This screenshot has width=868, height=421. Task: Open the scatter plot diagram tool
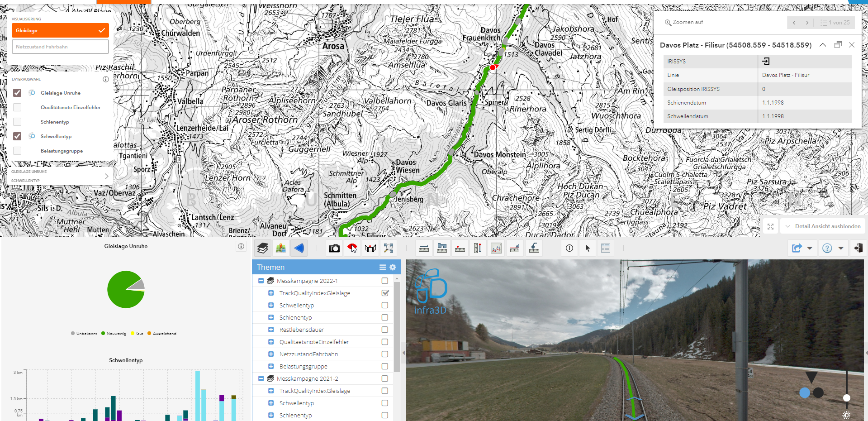pyautogui.click(x=496, y=248)
